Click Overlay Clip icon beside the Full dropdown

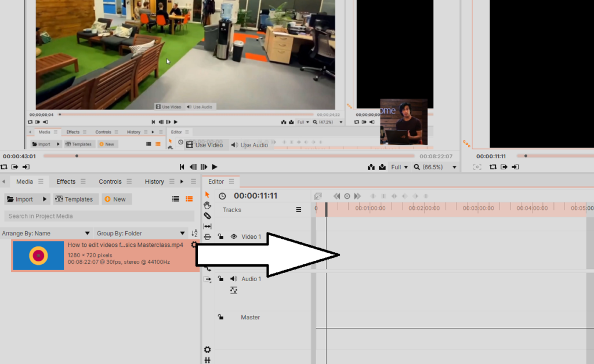coord(382,167)
